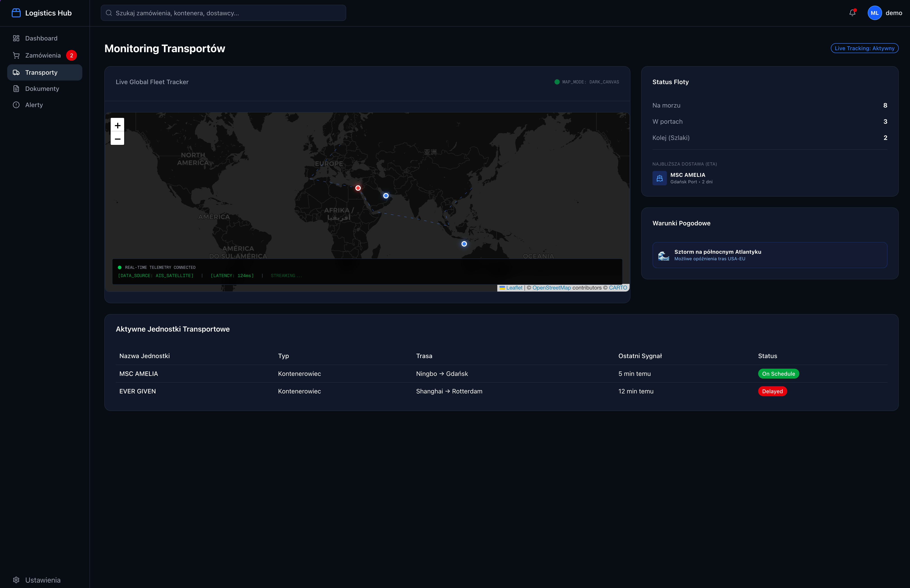
Task: Click the ship icon next to MSC AMELIA
Action: [660, 178]
